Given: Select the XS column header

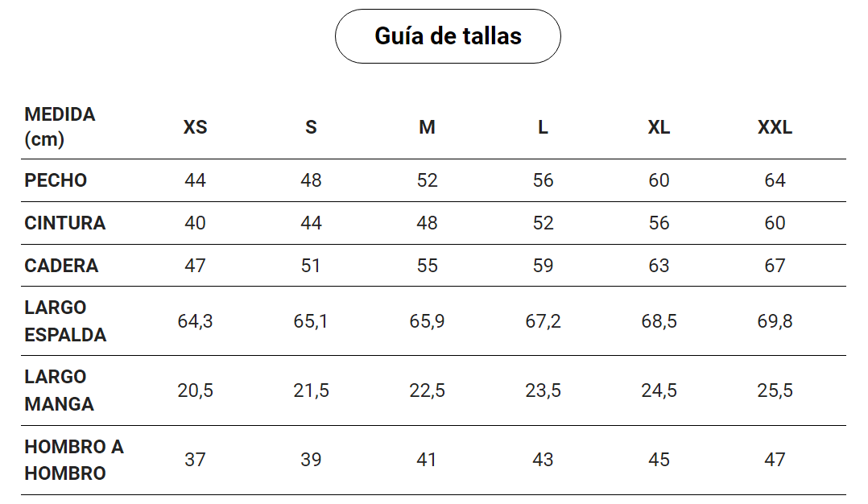Looking at the screenshot, I should [195, 127].
